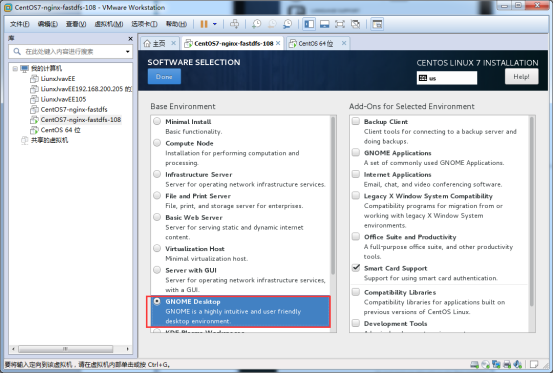
Task: Select CentOS7-nginx-fastdfs in library tree
Action: pyautogui.click(x=74, y=109)
